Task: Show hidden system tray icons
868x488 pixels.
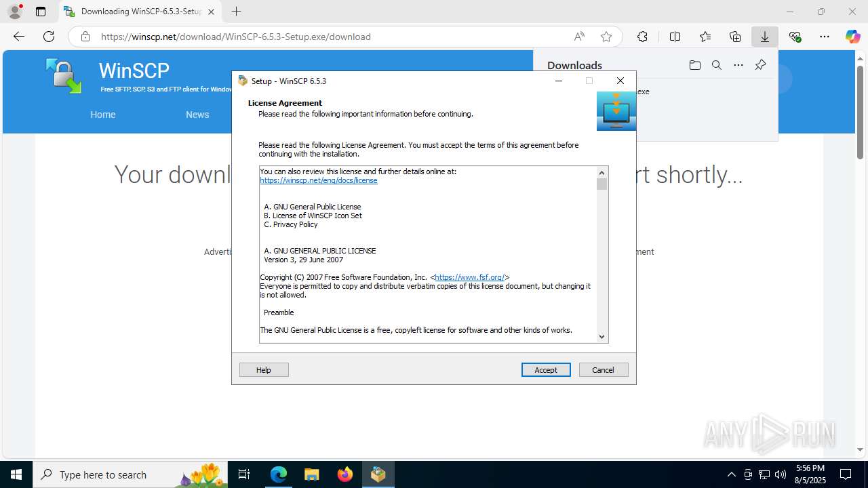Action: coord(731,474)
